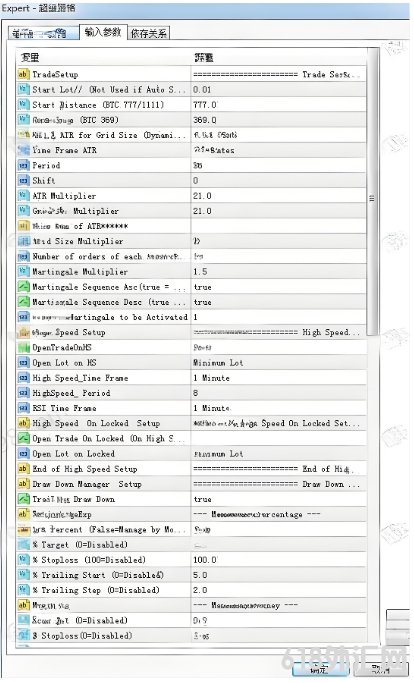This screenshot has height=683, width=414.
Task: Toggle the Martingale Sequence Asc true value
Action: pos(278,287)
